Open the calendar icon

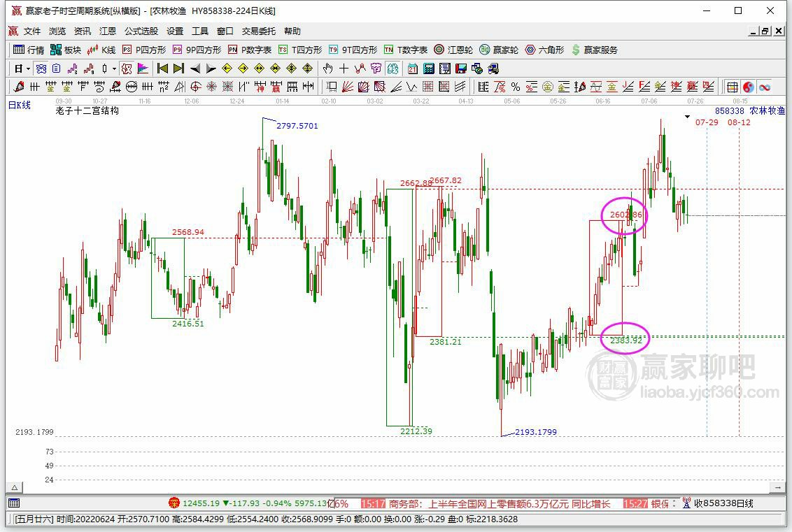click(413, 69)
